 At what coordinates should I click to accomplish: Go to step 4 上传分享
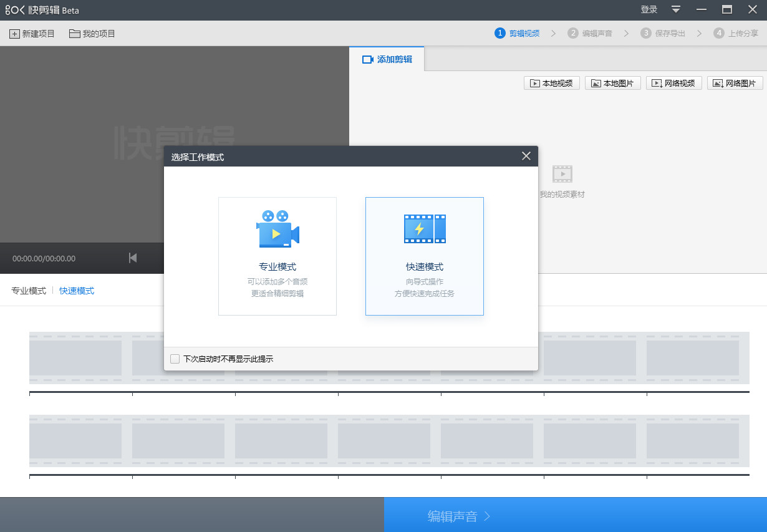point(736,33)
